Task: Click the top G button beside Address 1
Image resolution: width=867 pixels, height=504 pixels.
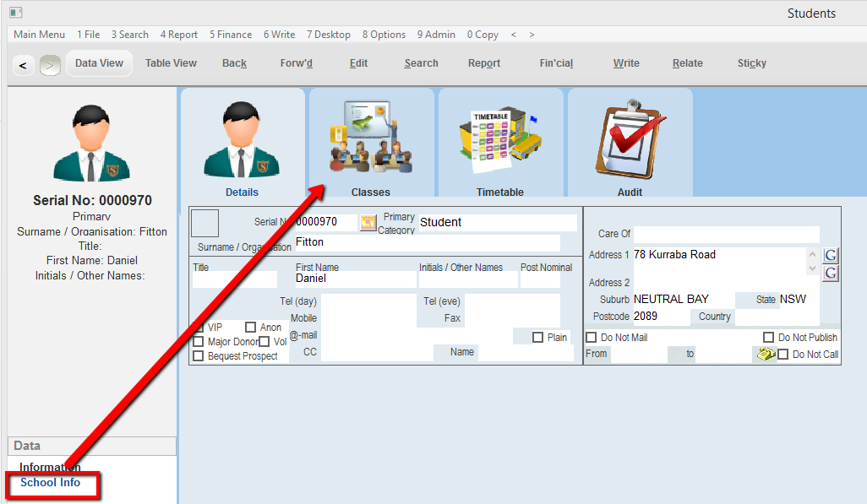Action: [831, 256]
